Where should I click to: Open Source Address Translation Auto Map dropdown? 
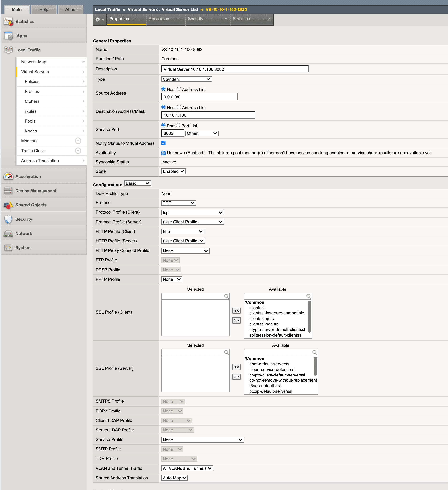pos(174,478)
